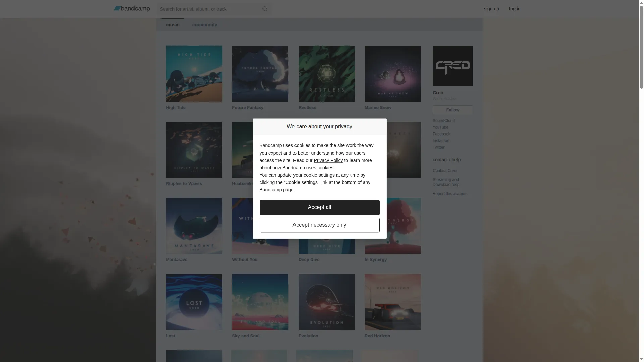Open the Sky and Soul album cover
This screenshot has height=362, width=644.
(260, 302)
